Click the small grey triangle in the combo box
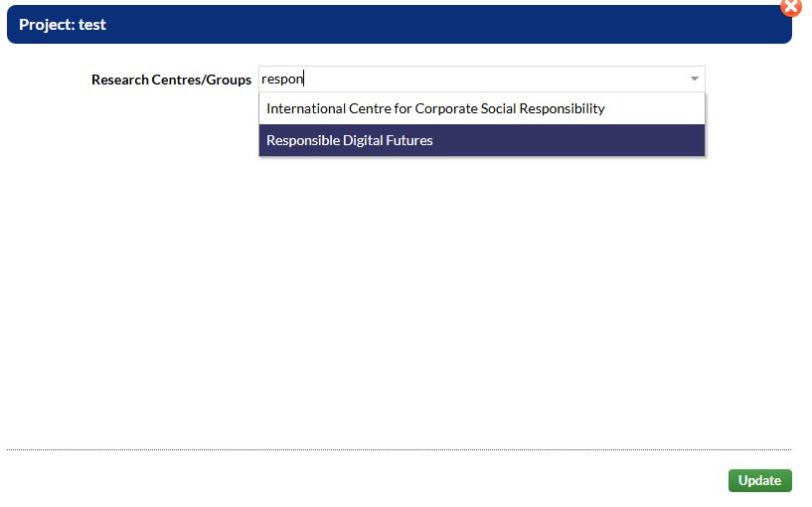Screen dimensions: 812x507 (694, 79)
